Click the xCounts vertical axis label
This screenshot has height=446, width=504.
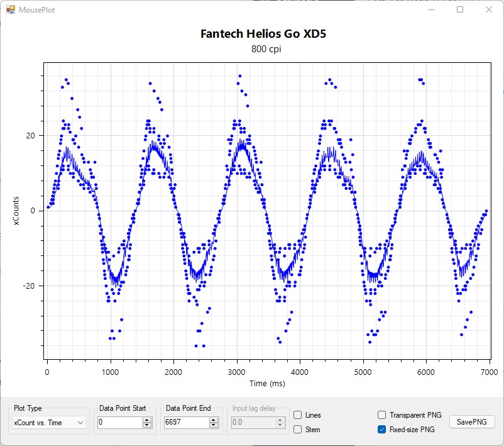point(16,211)
